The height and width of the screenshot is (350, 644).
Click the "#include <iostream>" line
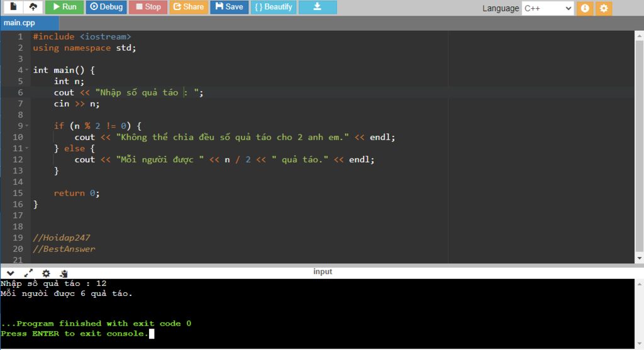(82, 36)
